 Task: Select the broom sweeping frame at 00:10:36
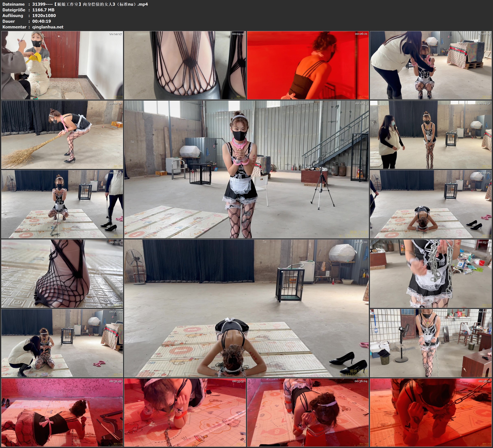coord(62,134)
